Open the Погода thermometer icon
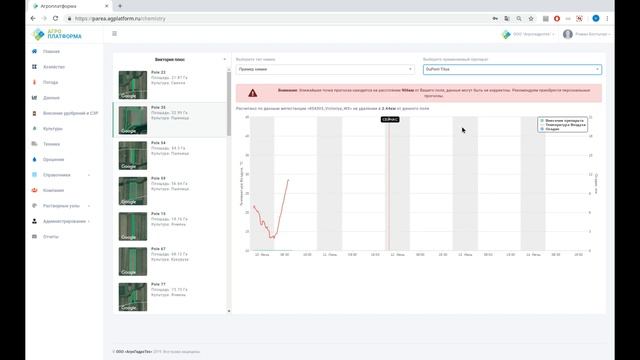The width and height of the screenshot is (640, 360). [34, 82]
